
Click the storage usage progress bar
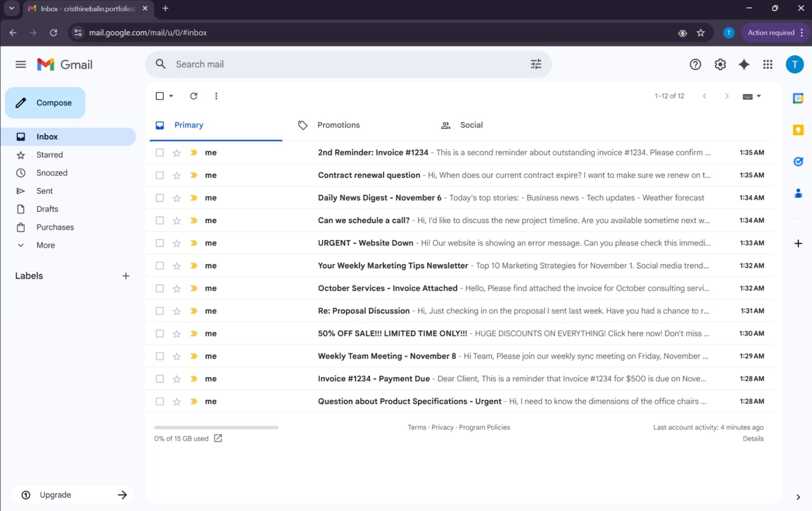click(216, 428)
